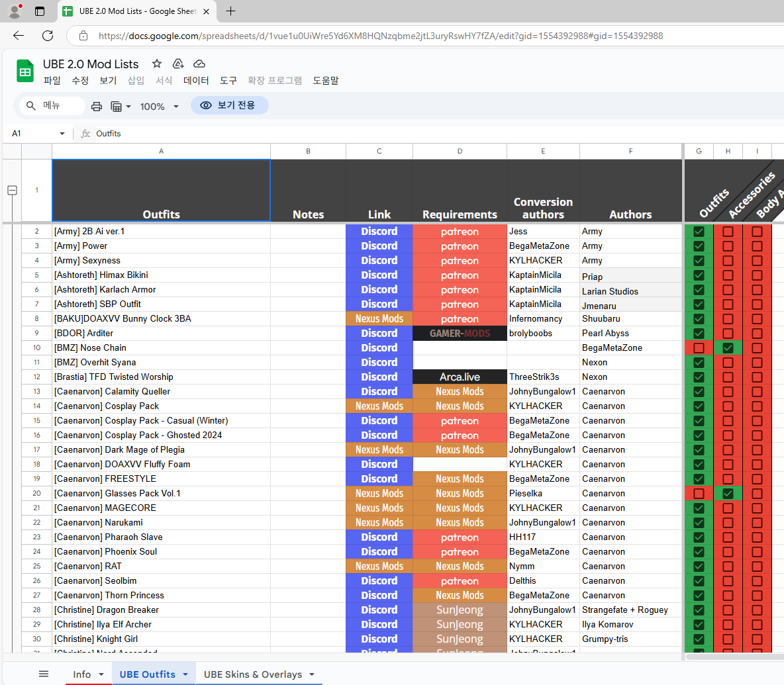The image size is (784, 685).
Task: Reload the page with refresh icon
Action: [x=48, y=36]
